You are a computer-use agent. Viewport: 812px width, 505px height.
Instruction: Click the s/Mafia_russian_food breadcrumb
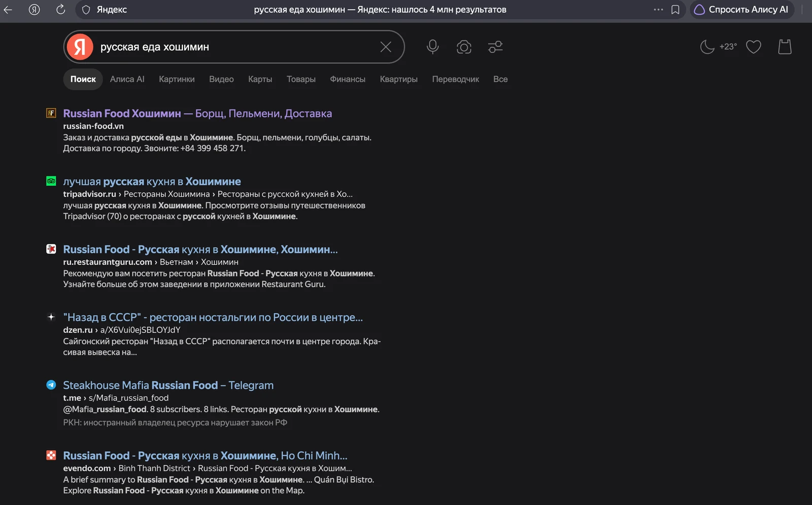tap(129, 398)
